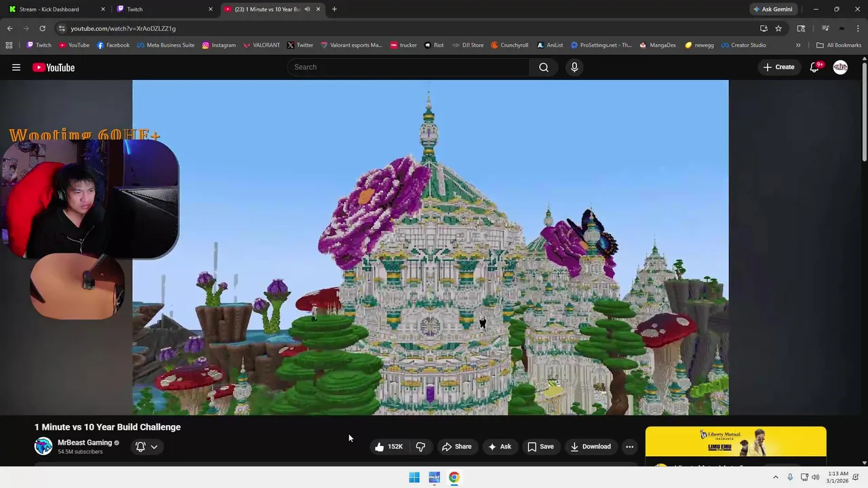
Task: Click the system tray microphone icon
Action: pos(790,477)
